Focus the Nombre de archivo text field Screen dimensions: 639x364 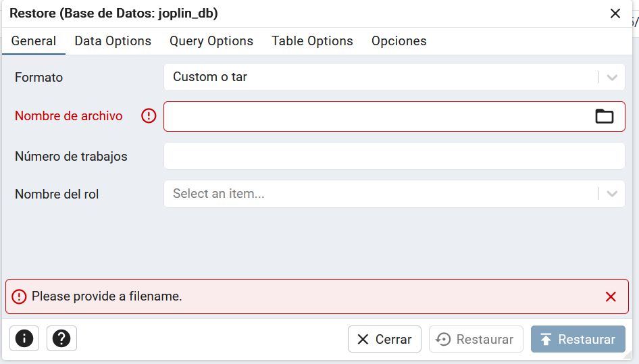[375, 116]
